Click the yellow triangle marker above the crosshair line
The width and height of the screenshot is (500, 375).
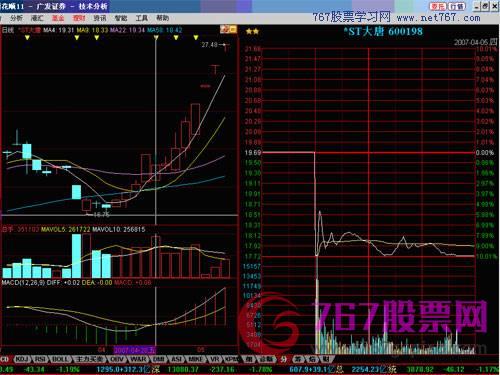pos(156,38)
